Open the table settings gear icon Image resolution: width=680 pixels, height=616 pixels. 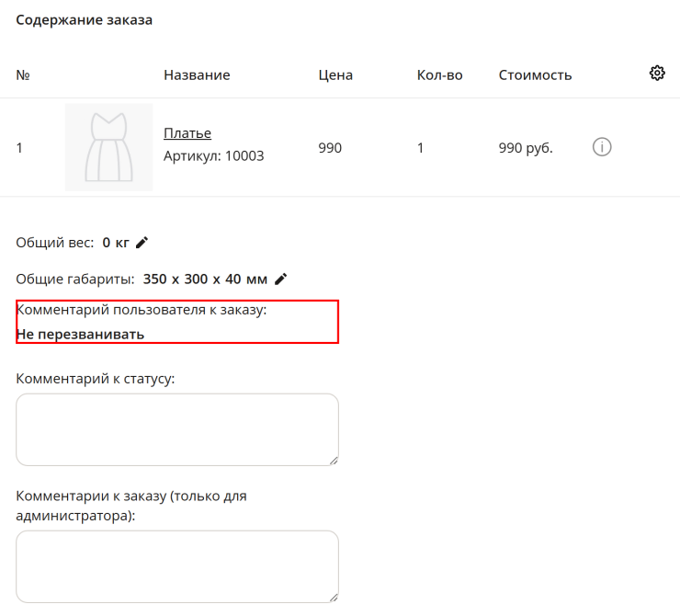(x=657, y=73)
